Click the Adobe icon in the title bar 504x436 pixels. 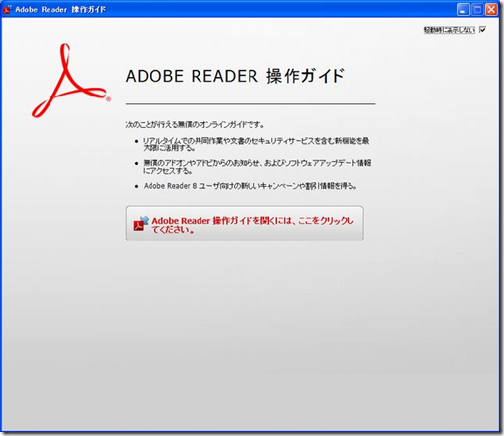7,9
